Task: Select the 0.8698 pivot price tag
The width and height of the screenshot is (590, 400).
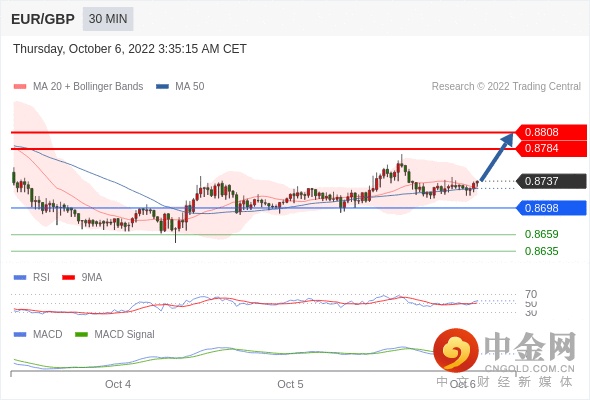Action: coord(551,208)
